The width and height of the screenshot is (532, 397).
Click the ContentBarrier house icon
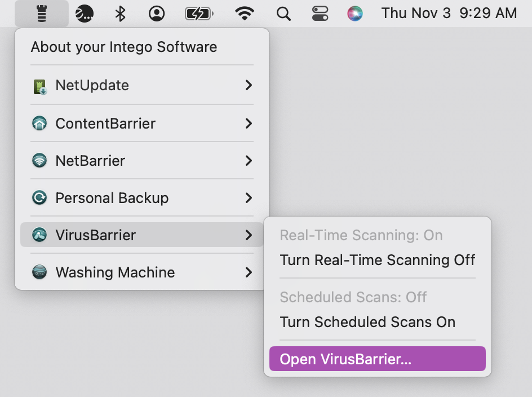[x=39, y=123]
